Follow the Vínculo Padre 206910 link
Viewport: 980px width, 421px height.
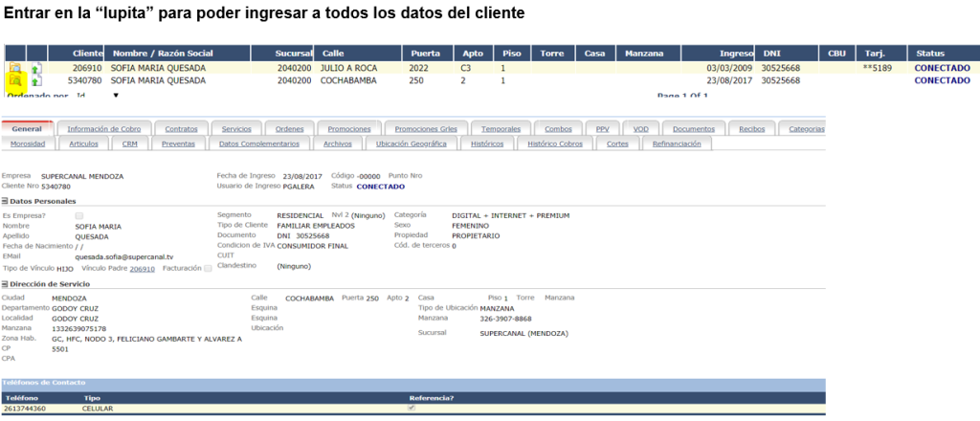142,269
